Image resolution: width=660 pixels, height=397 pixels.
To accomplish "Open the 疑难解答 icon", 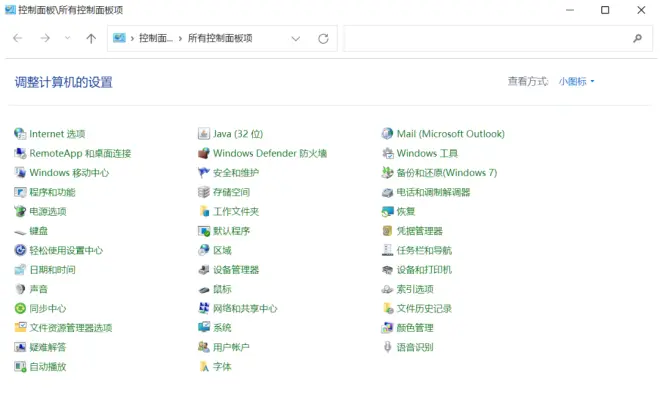I will (x=20, y=347).
